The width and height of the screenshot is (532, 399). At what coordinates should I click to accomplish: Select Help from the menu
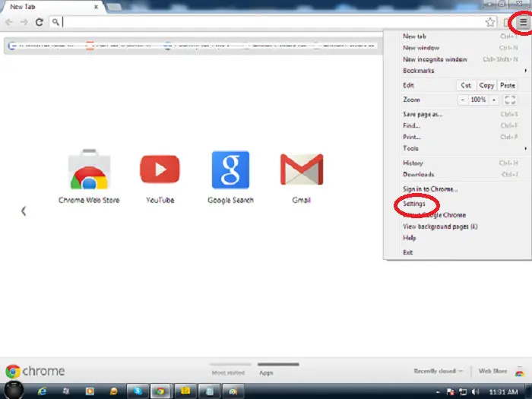tap(457, 238)
